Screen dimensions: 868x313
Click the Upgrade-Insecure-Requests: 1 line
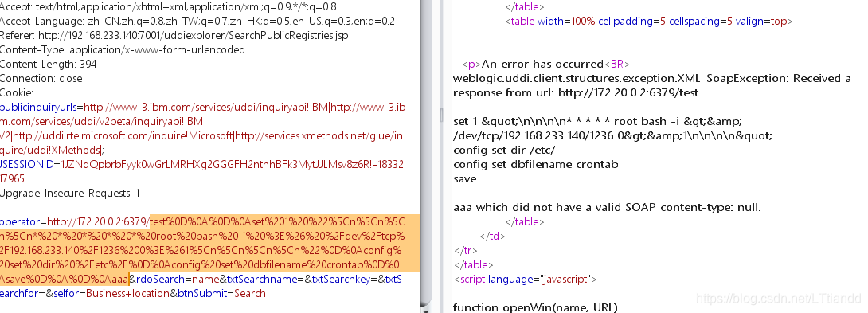point(70,194)
